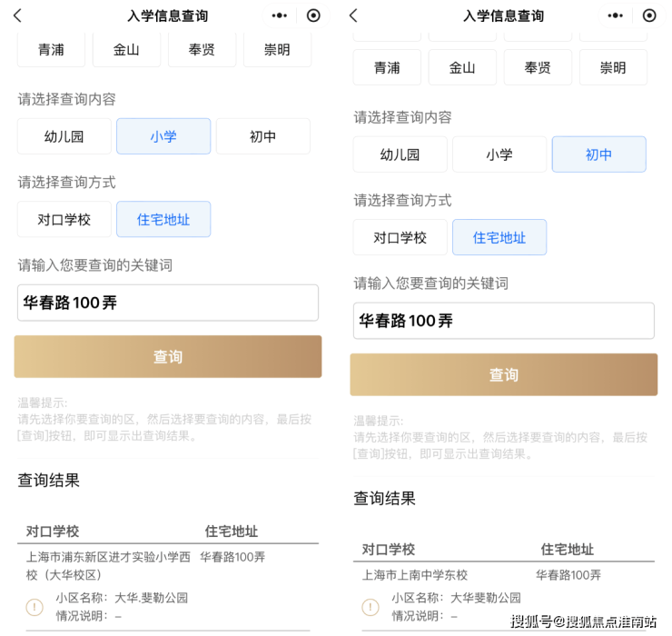Select 初中 on the left screen
This screenshot has height=636, width=672.
pos(263,136)
